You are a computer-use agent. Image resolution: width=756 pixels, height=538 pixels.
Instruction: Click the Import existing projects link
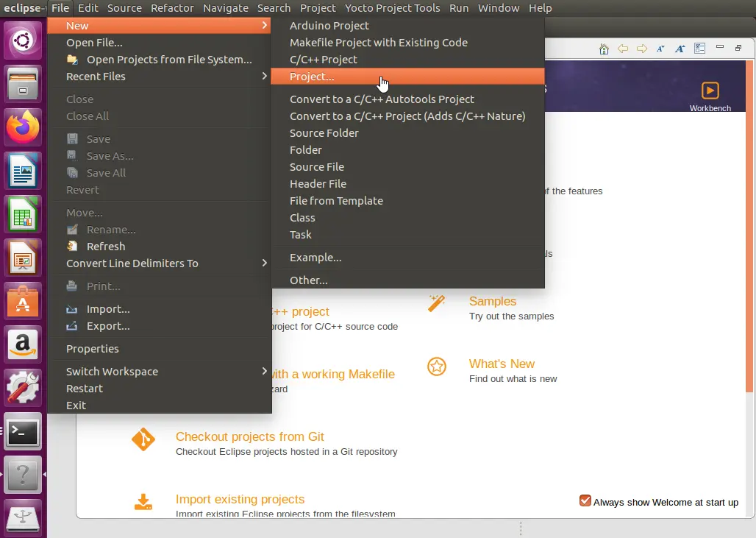240,499
